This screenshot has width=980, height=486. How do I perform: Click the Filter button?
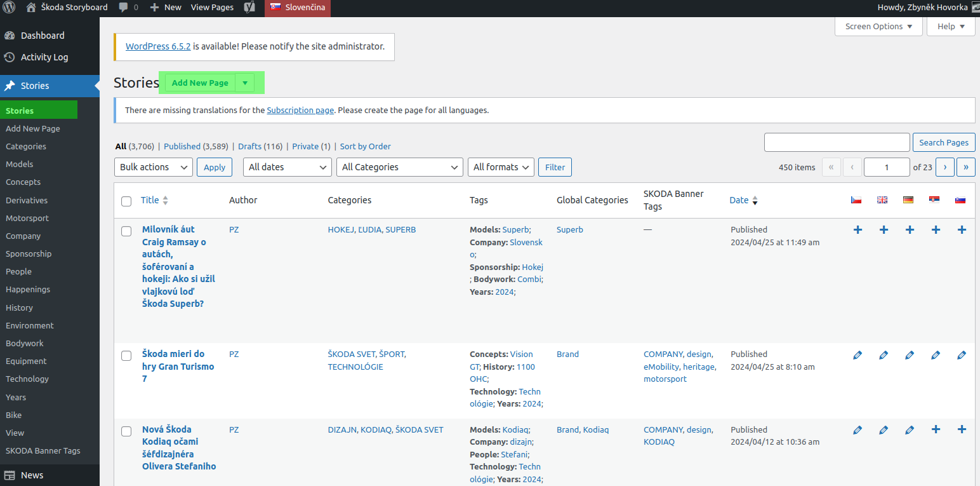point(555,167)
